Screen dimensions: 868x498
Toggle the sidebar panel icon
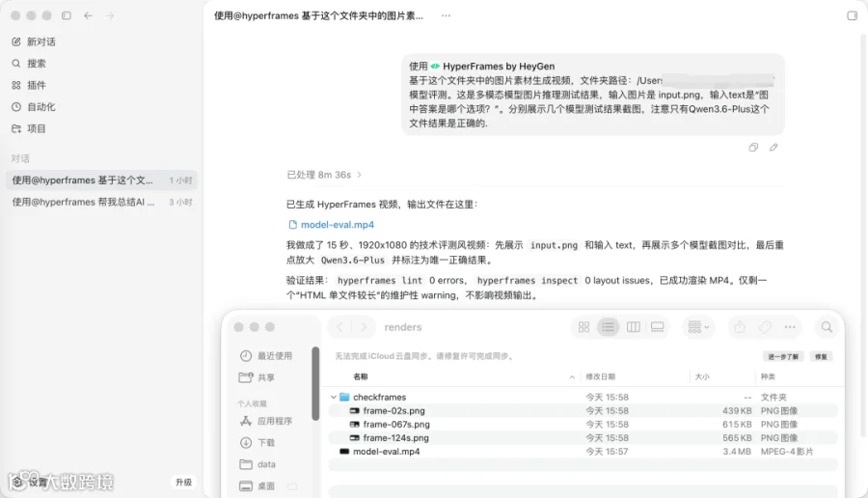coord(67,15)
